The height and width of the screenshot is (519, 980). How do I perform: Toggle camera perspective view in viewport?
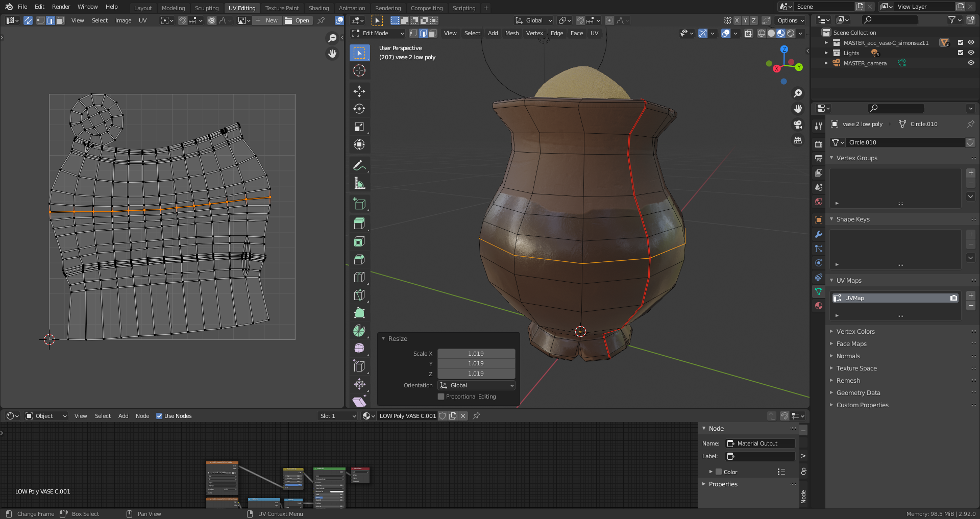[x=797, y=125]
